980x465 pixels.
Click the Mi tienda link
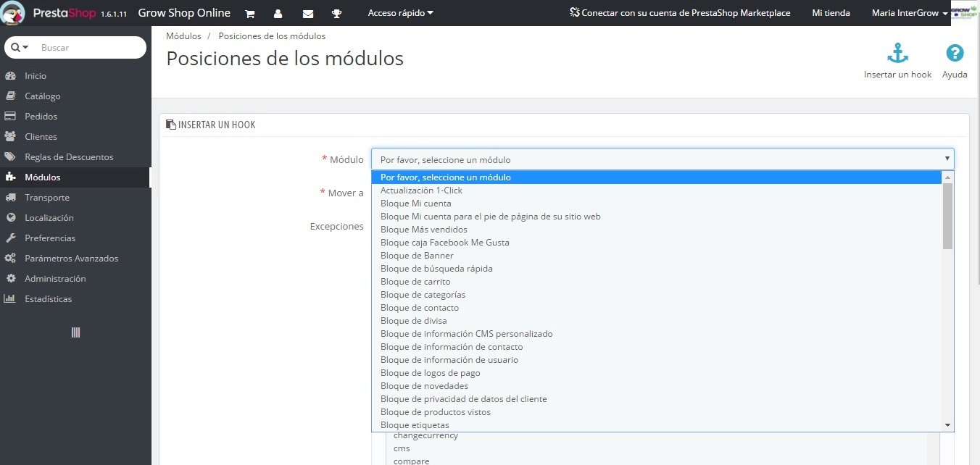(831, 13)
